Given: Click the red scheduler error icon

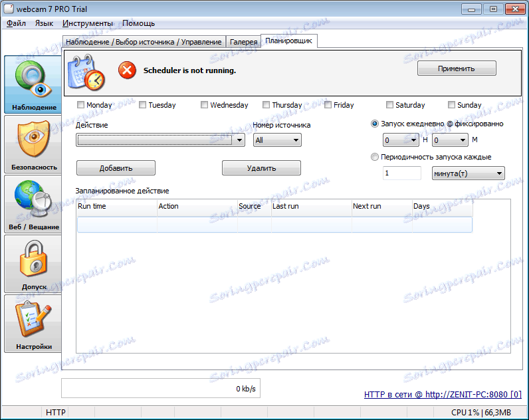Looking at the screenshot, I should pyautogui.click(x=127, y=70).
